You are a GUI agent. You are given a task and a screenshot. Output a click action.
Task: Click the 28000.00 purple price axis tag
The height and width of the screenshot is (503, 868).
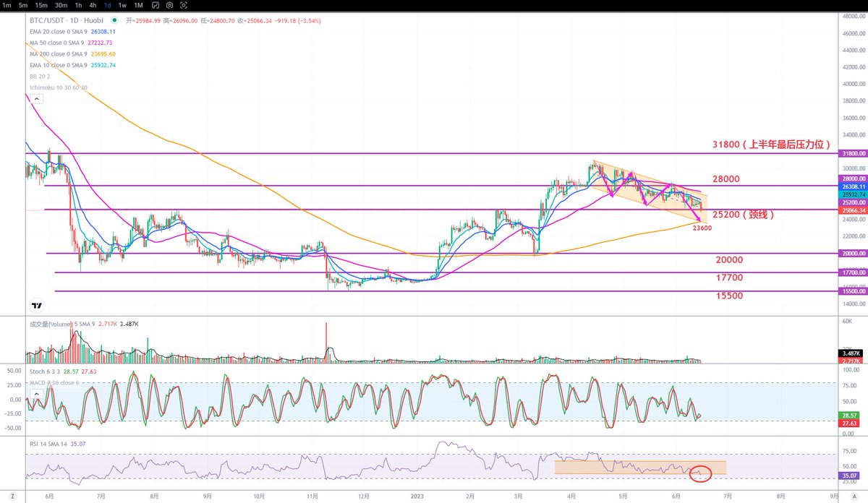click(852, 179)
